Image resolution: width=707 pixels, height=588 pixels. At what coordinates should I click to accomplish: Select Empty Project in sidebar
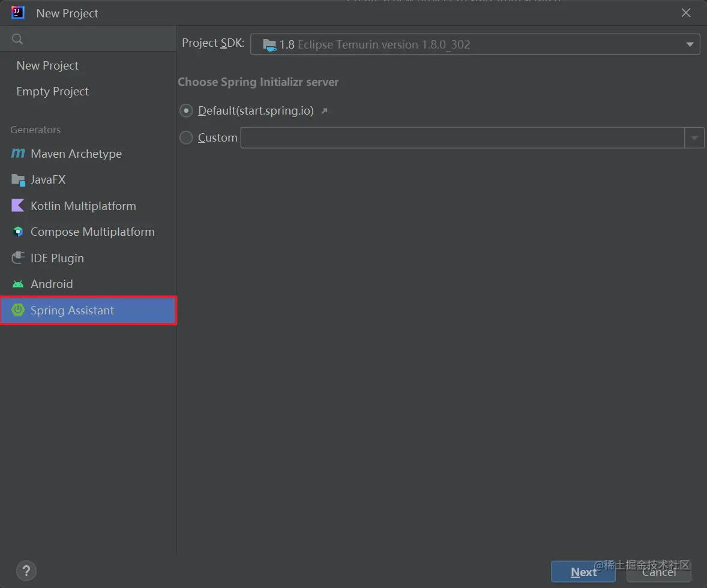click(x=52, y=92)
